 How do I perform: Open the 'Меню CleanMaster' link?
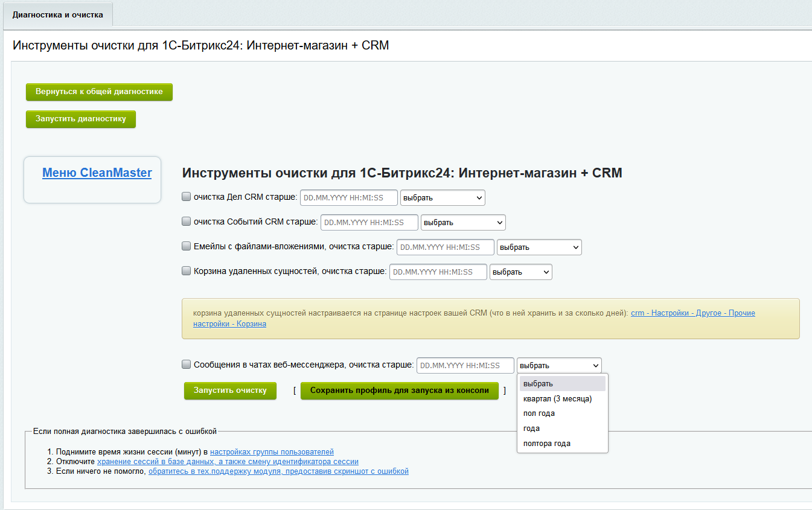(97, 173)
